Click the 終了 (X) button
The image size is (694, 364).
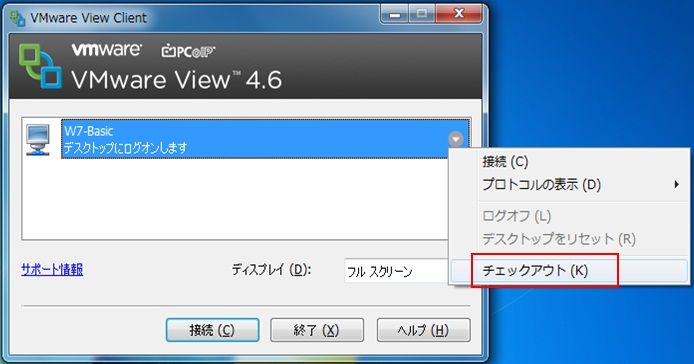tap(317, 330)
